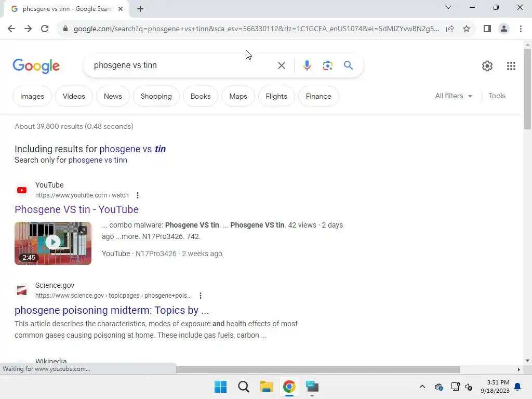
Task: Filter results by Finance
Action: pyautogui.click(x=318, y=96)
